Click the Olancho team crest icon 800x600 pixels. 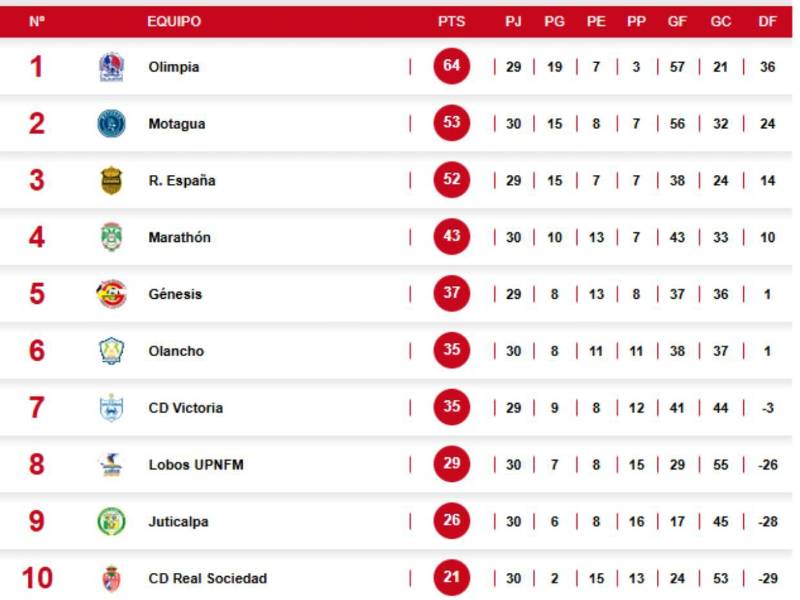click(x=111, y=351)
